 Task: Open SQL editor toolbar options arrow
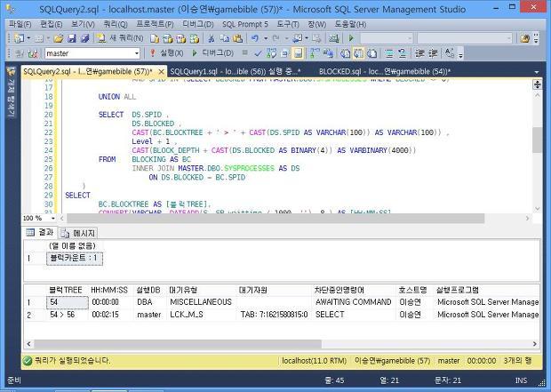[460, 54]
